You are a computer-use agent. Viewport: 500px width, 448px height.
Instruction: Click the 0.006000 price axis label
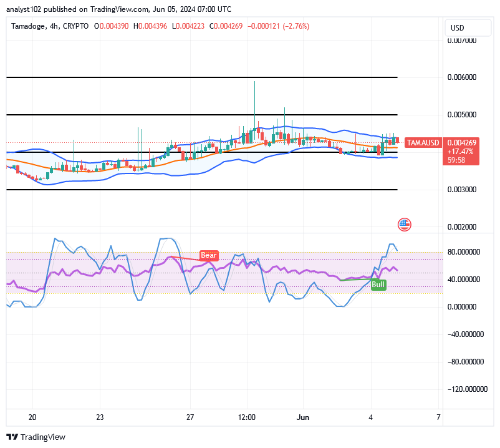462,77
